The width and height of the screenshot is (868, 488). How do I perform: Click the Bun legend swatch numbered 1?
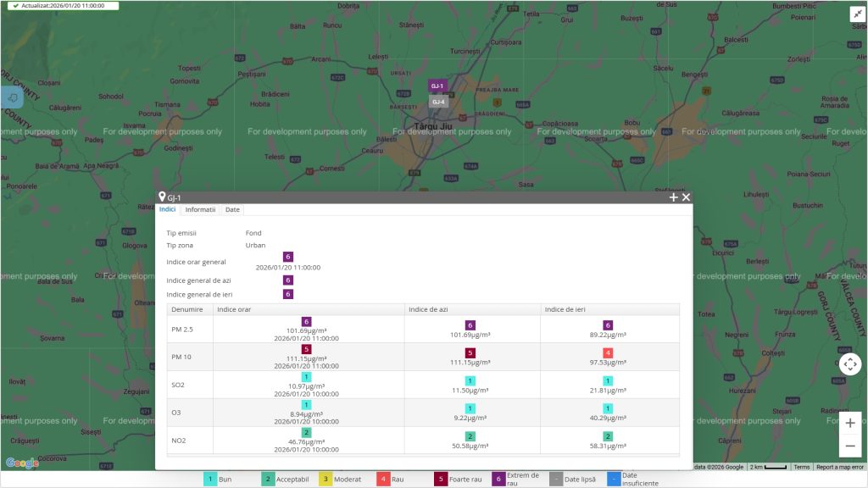coord(209,479)
